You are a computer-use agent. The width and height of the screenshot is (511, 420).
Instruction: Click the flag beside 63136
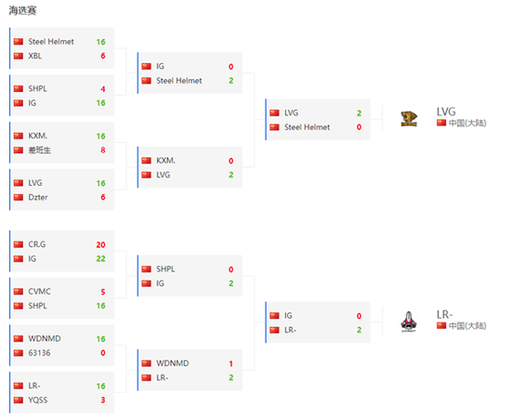tap(19, 353)
